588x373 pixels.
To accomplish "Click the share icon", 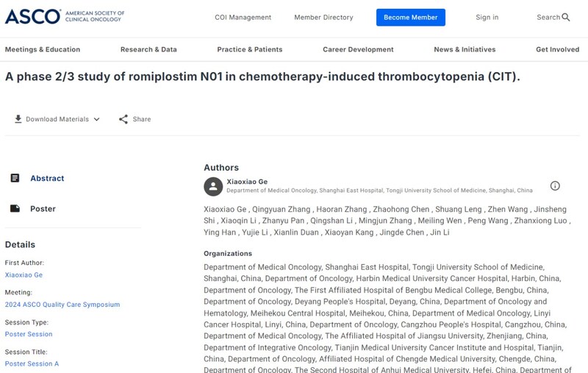I will pos(123,119).
